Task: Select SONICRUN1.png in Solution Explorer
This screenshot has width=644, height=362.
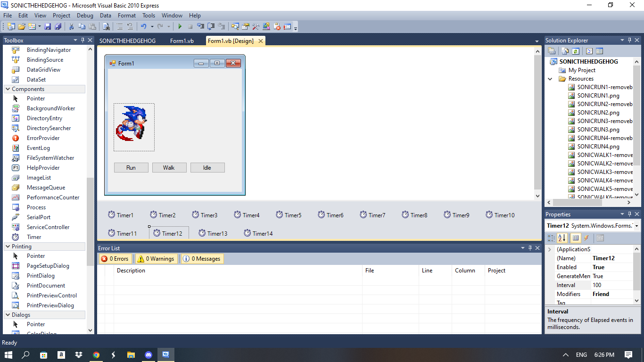Action: click(x=598, y=96)
